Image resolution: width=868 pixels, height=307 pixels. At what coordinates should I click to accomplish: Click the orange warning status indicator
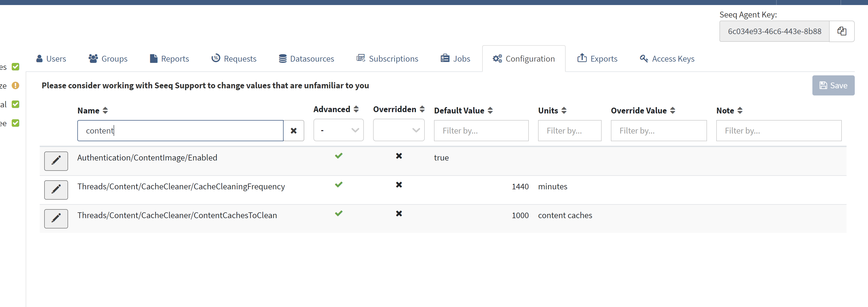(x=16, y=85)
